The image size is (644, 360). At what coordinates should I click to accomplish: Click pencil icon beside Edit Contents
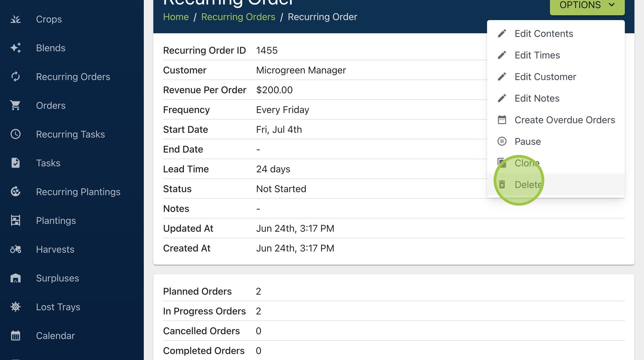[x=502, y=34]
